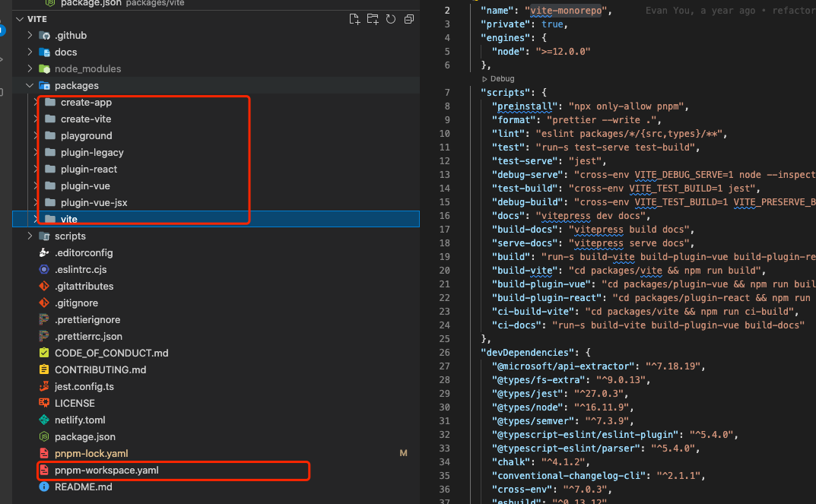Click the CODE_OF_CONDUCT.md file icon
The width and height of the screenshot is (816, 504).
point(44,353)
